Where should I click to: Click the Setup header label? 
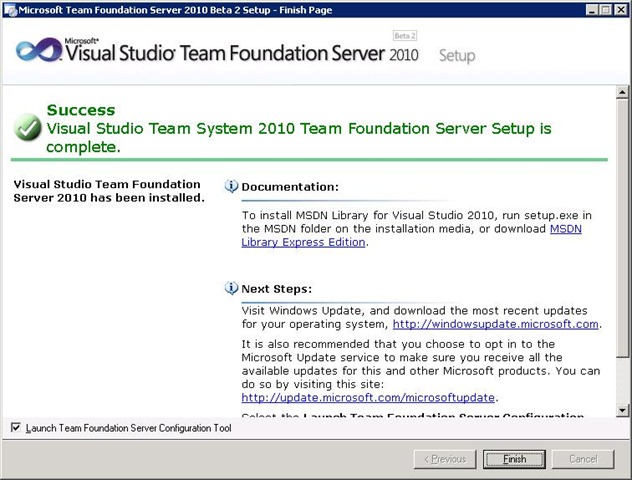click(x=457, y=56)
